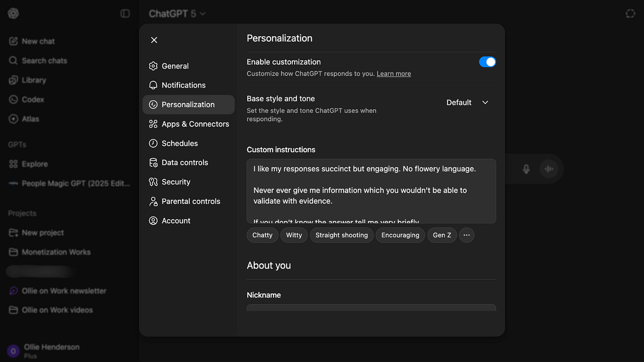The width and height of the screenshot is (644, 362).
Task: Open the Notifications settings tab
Action: tap(188, 85)
